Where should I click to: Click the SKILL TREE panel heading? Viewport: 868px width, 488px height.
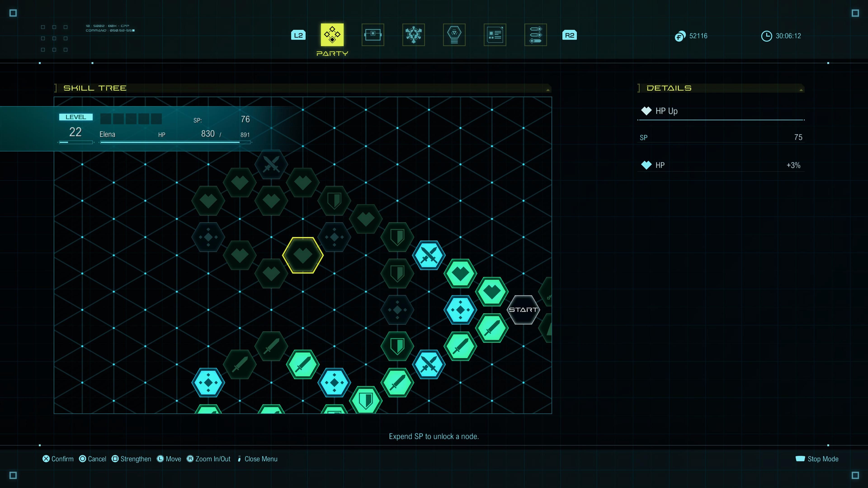click(95, 88)
